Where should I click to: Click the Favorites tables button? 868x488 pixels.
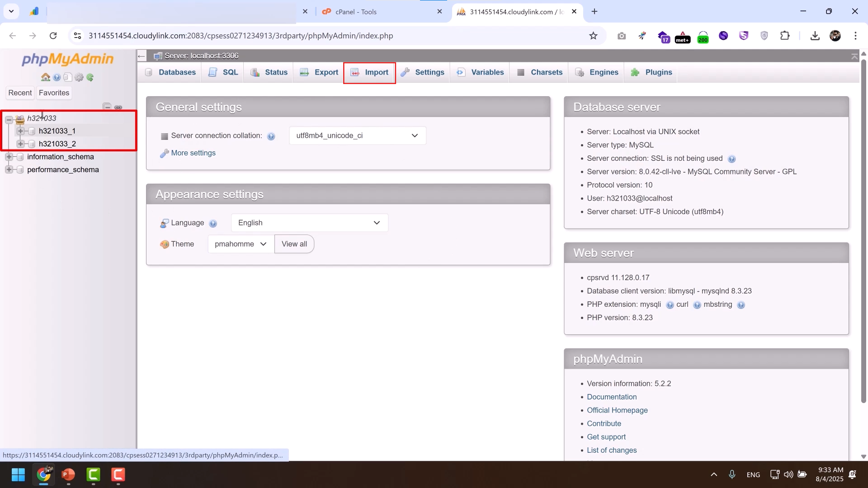point(54,93)
